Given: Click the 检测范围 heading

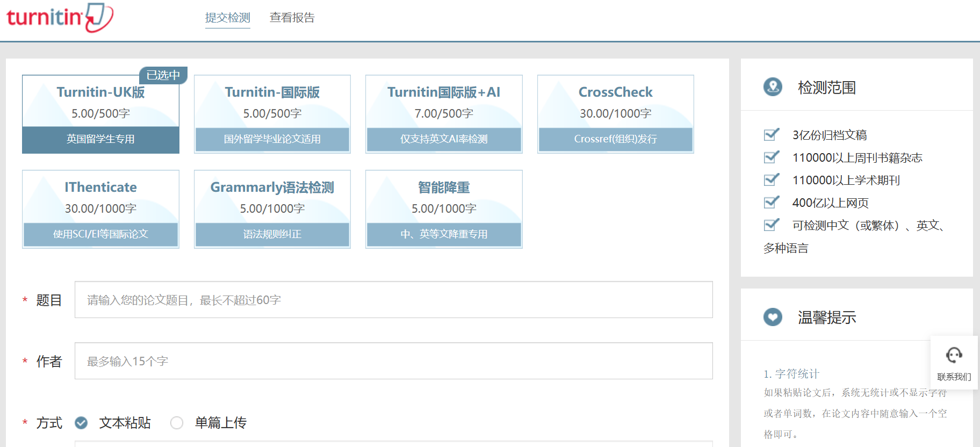Looking at the screenshot, I should pos(827,88).
